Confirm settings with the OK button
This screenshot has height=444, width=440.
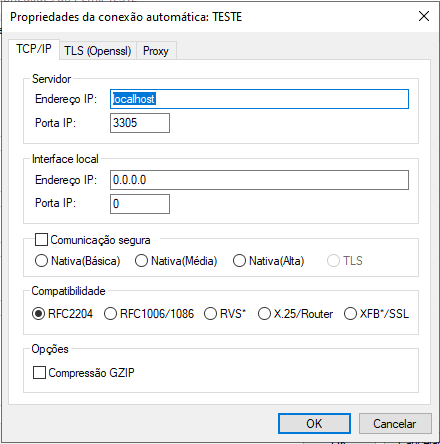[x=314, y=424]
